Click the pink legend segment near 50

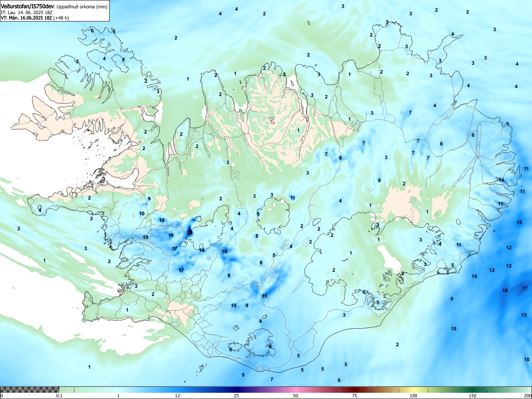(296, 389)
